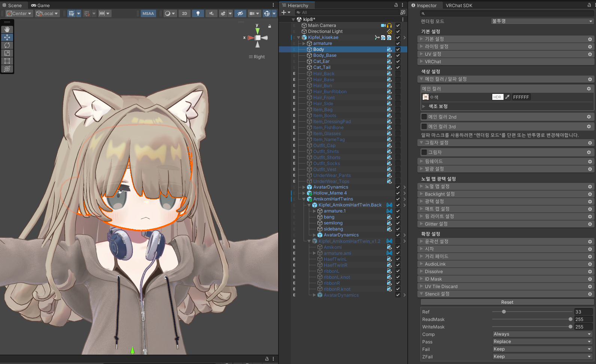Toggle the scene gizmo rotation lock
Screen dimensions: 596x364
point(269,26)
